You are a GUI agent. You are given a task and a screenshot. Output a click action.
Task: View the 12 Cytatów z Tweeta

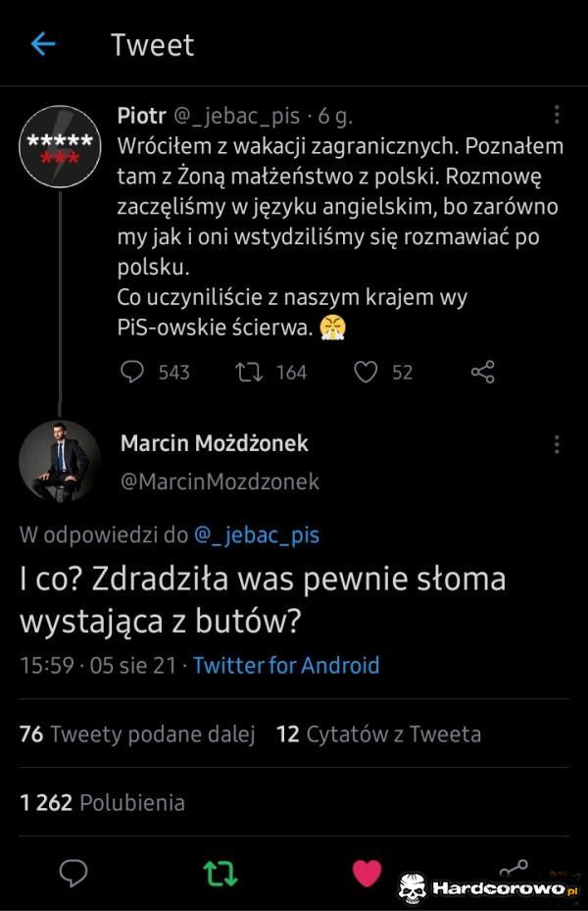[x=378, y=734]
